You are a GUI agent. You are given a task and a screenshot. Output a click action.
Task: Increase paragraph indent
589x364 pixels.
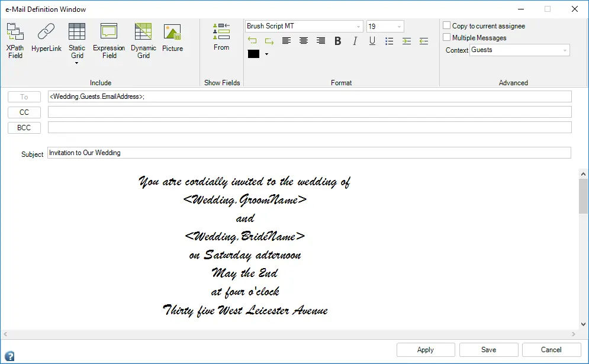(407, 41)
